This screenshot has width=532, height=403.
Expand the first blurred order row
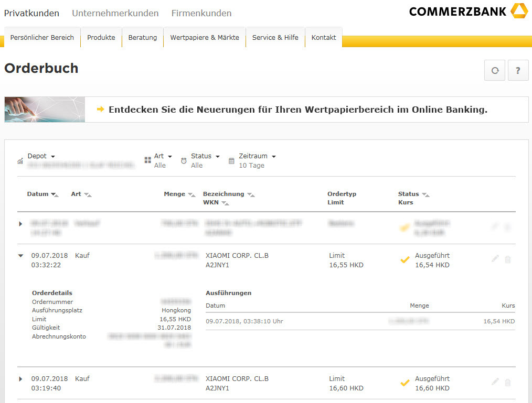[20, 224]
